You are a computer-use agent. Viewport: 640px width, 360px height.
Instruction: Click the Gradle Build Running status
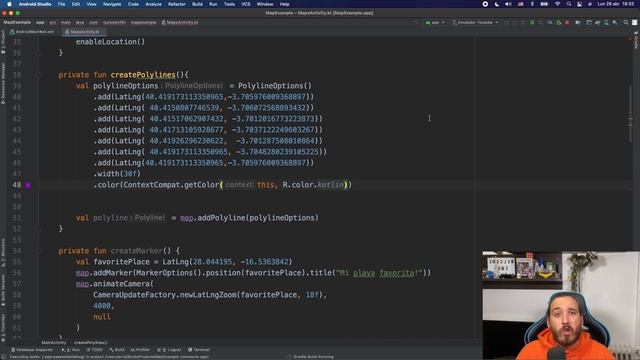313,357
